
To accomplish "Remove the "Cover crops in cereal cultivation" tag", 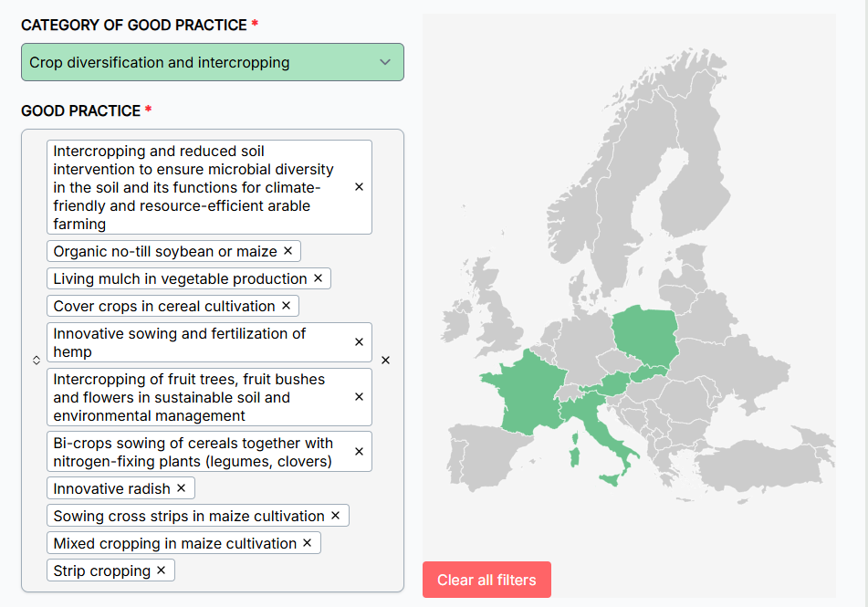I will coord(286,306).
